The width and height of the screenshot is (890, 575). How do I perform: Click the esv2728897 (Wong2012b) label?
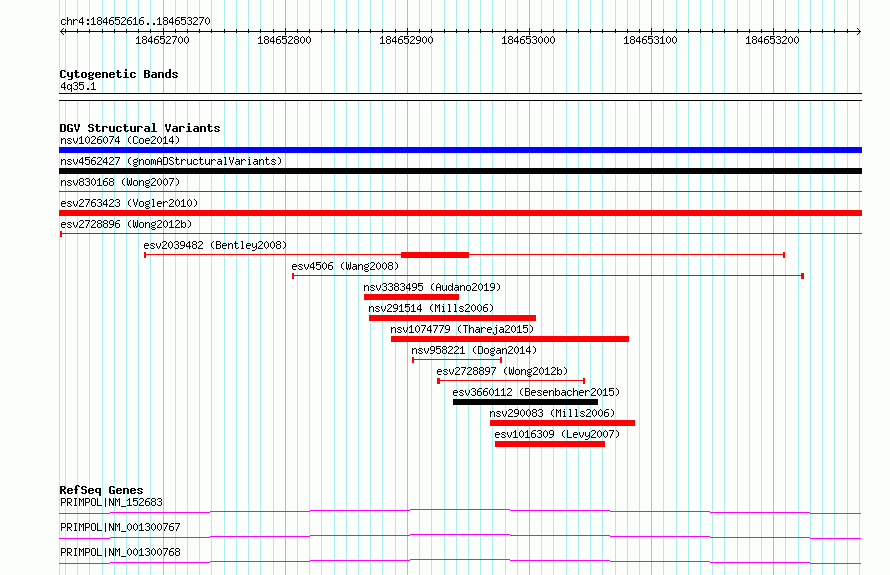pyautogui.click(x=502, y=371)
